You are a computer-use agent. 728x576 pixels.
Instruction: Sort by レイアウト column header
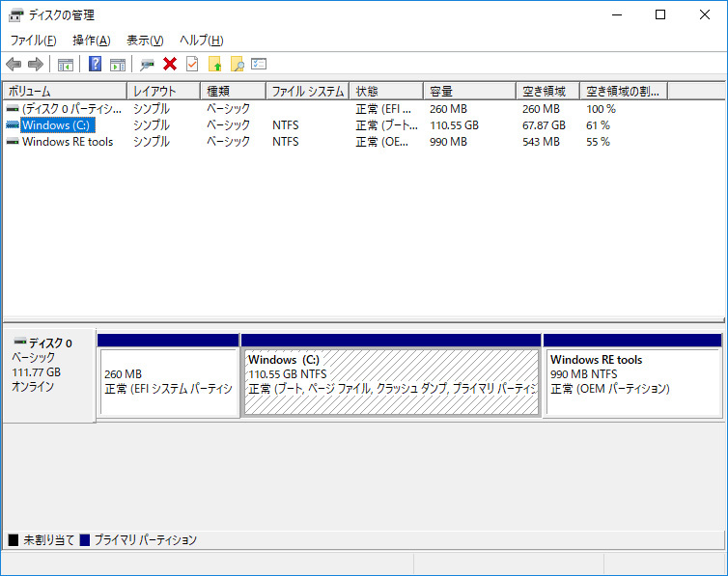pos(163,91)
